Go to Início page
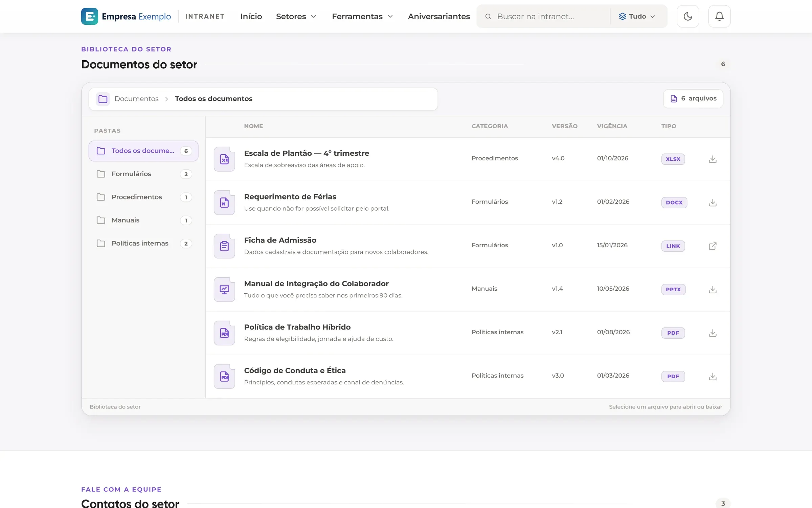The image size is (812, 508). [x=251, y=16]
